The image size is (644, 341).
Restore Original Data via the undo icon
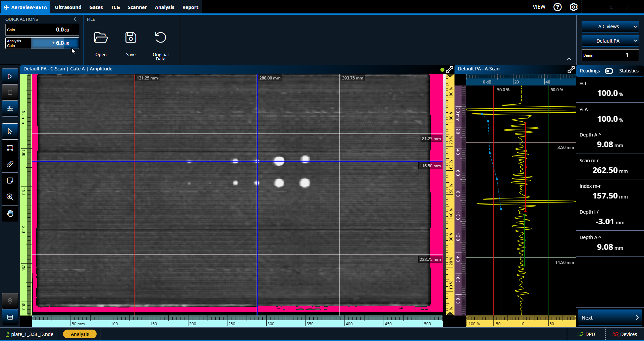coord(160,38)
